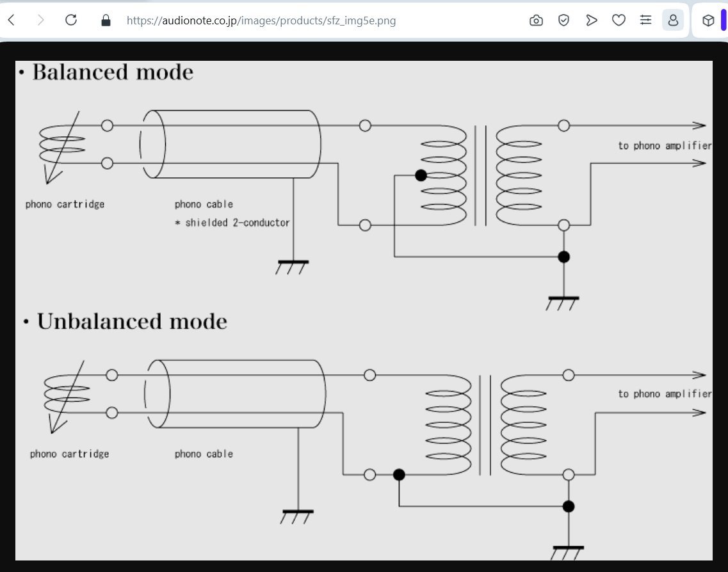
Task: Open site security info via lock icon
Action: (x=106, y=20)
